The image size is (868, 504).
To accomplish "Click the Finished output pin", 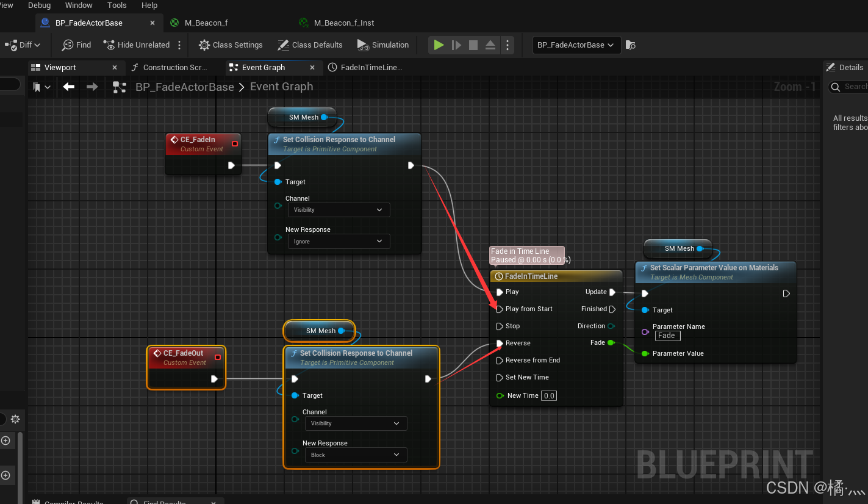I will [x=612, y=309].
